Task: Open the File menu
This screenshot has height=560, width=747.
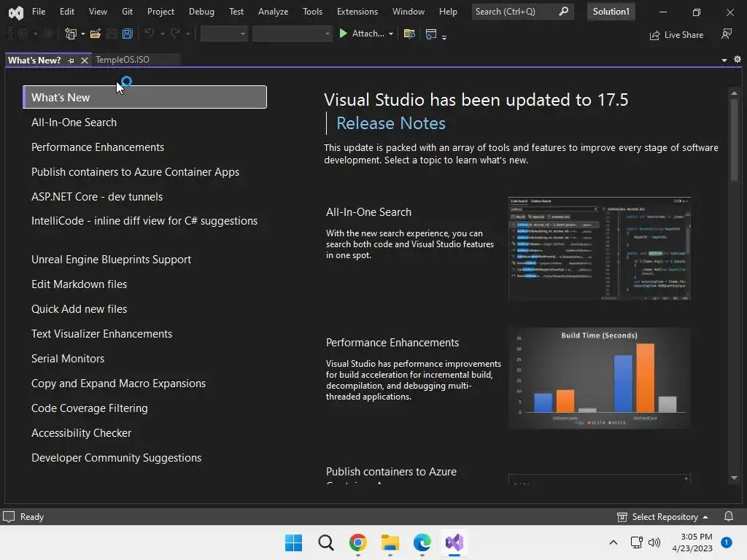Action: [x=39, y=12]
